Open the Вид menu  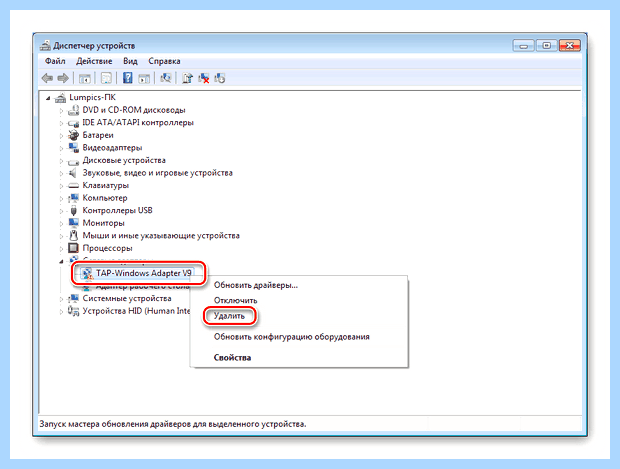pos(130,61)
